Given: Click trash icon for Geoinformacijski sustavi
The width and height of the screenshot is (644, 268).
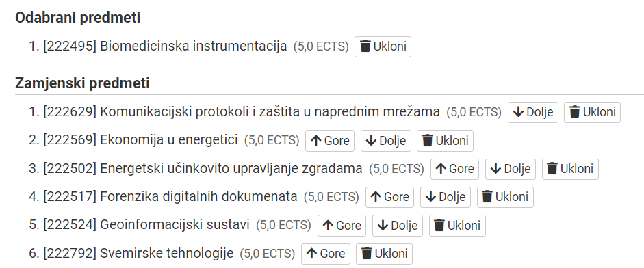Looking at the screenshot, I should pos(439,225).
